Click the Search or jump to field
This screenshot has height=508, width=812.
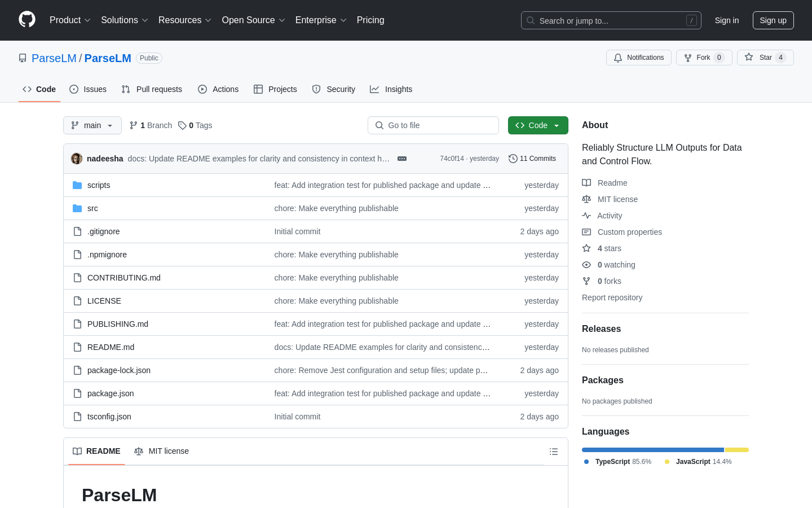(x=611, y=20)
